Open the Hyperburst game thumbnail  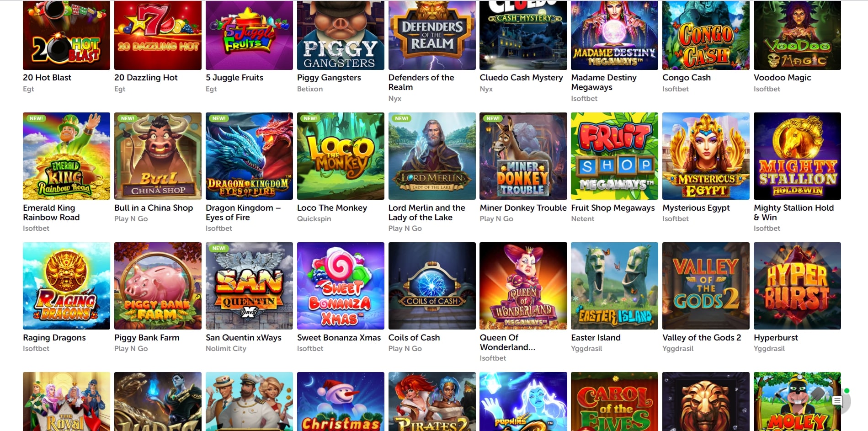click(797, 286)
